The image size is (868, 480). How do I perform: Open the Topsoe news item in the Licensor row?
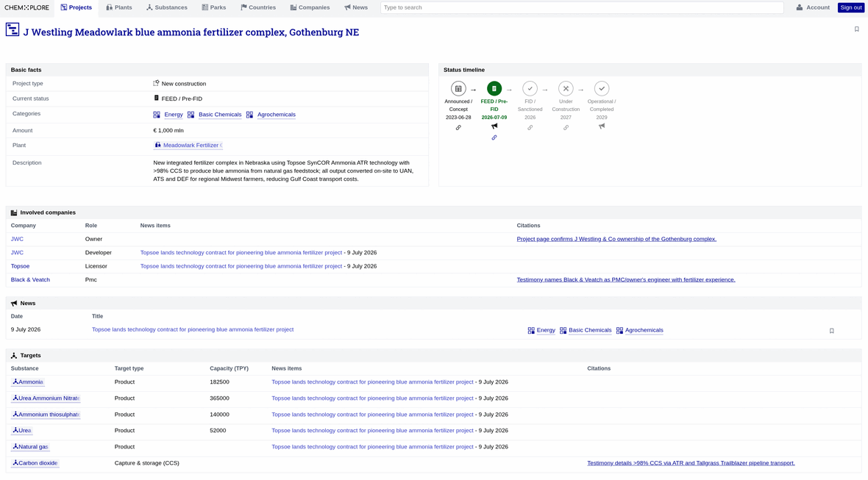(241, 266)
